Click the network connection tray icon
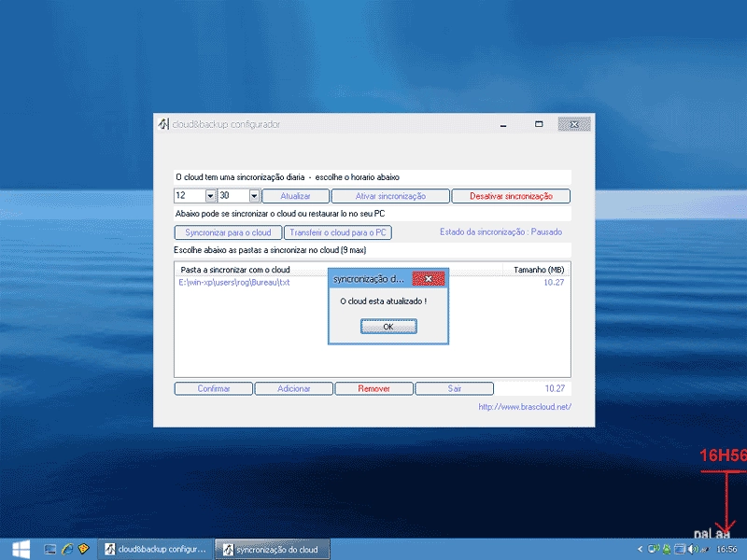Screen dimensions: 747x560 pos(654,549)
